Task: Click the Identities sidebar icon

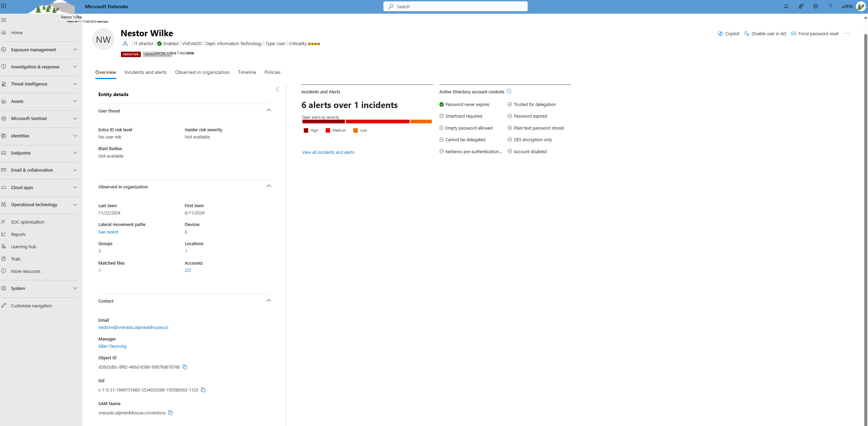Action: (x=5, y=135)
